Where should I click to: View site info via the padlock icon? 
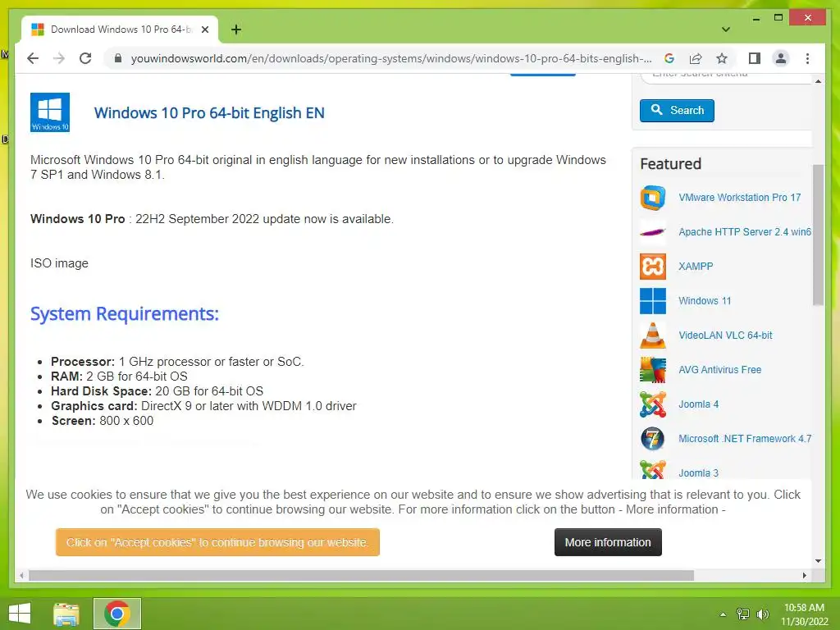point(118,58)
